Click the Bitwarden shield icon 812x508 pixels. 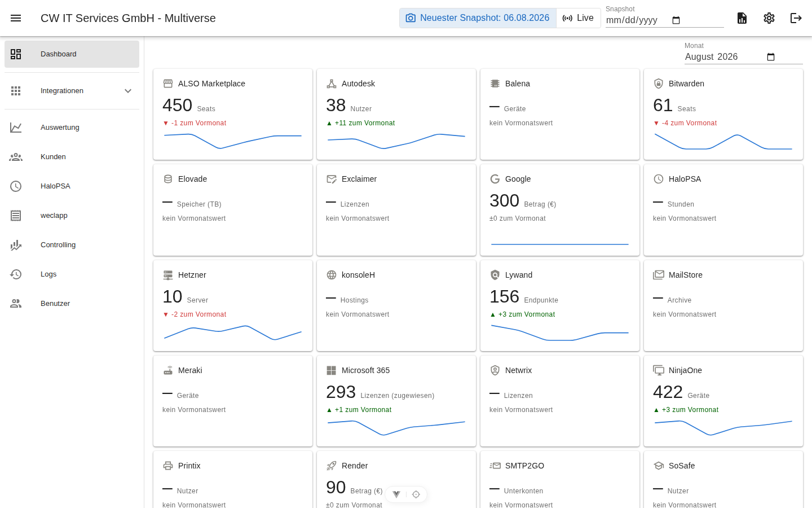click(x=659, y=84)
